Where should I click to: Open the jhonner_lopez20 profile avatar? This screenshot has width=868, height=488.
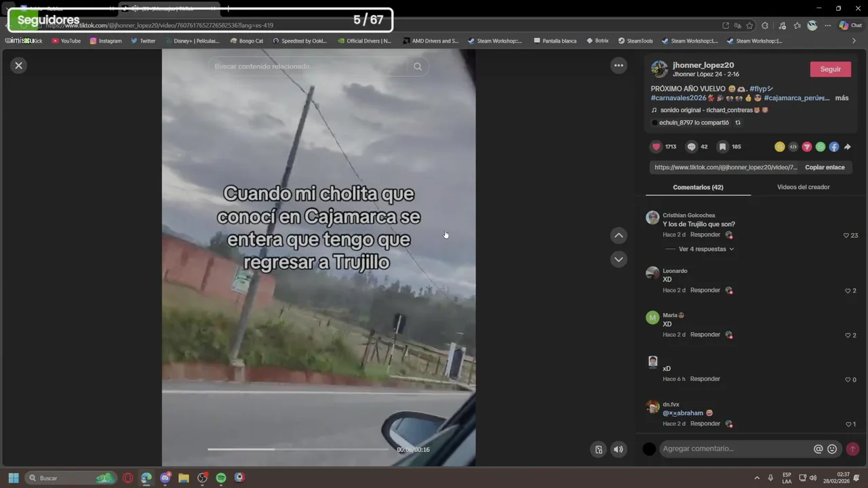[x=659, y=68]
